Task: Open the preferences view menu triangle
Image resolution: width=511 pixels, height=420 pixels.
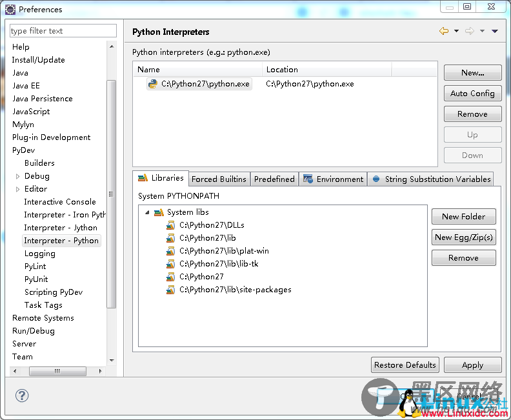Action: 495,31
